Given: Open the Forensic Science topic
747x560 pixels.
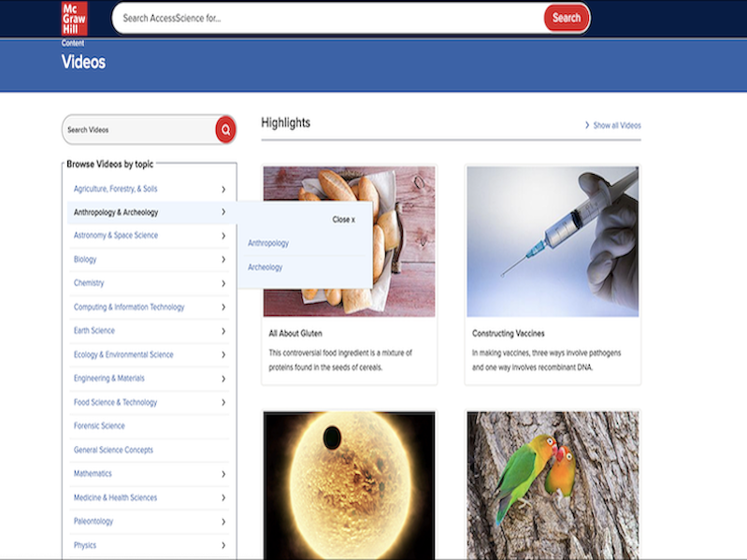Looking at the screenshot, I should (99, 426).
